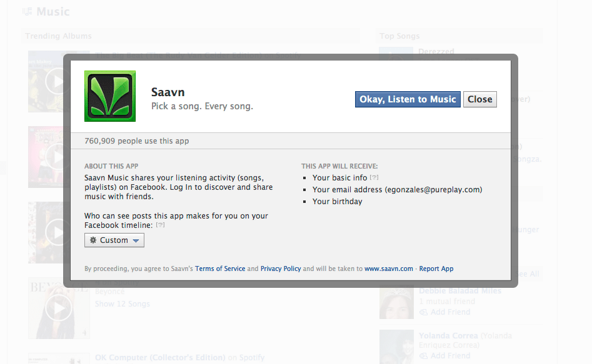Visit www.saavn.com link
This screenshot has height=364, width=592.
click(388, 268)
